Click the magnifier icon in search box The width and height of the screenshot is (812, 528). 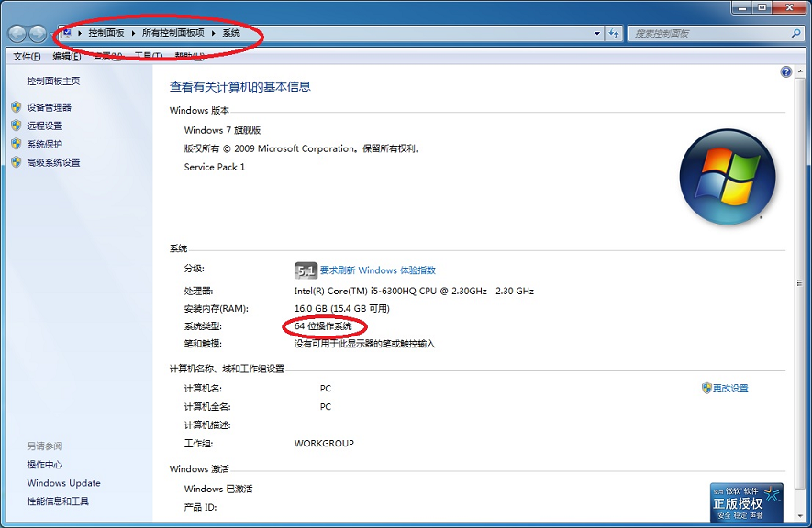[795, 33]
